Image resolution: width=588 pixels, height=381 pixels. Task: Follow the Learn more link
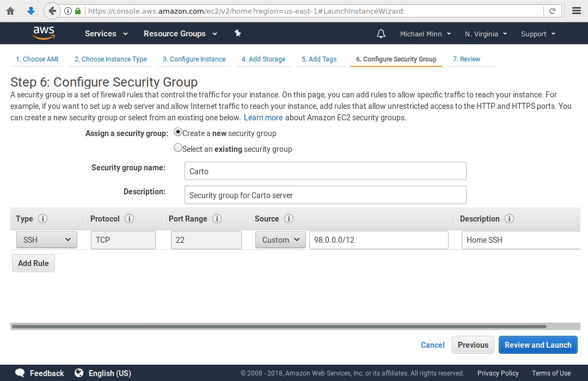[x=263, y=118]
